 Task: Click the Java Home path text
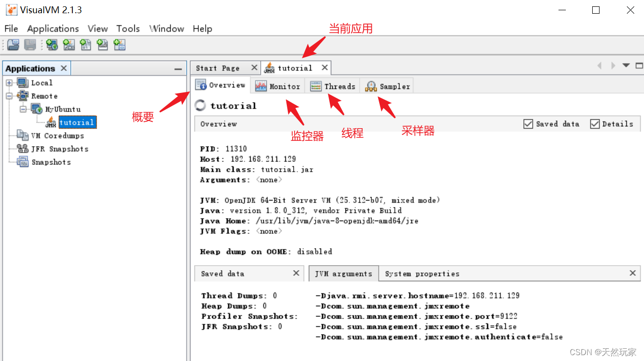click(337, 221)
